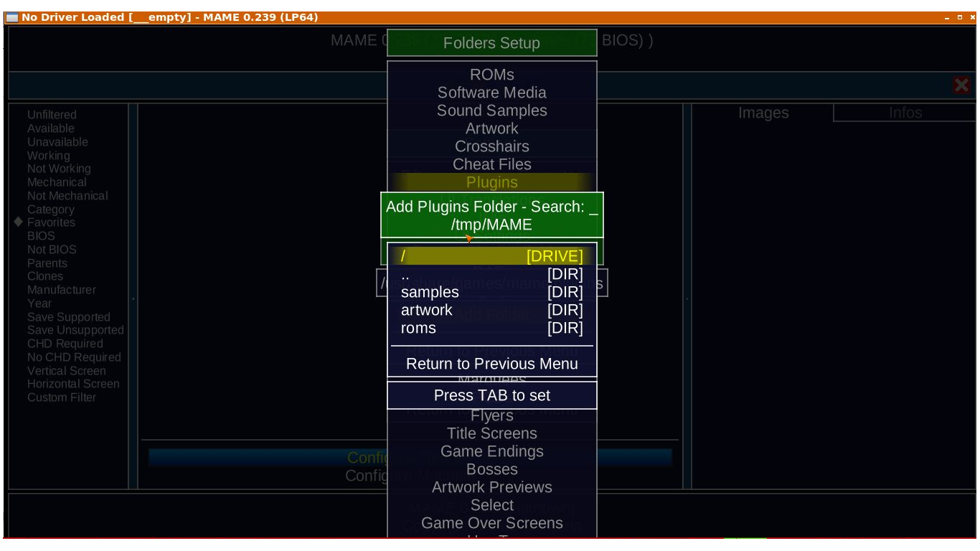This screenshot has width=980, height=551.
Task: Maximize the MAME window
Action: pyautogui.click(x=960, y=17)
